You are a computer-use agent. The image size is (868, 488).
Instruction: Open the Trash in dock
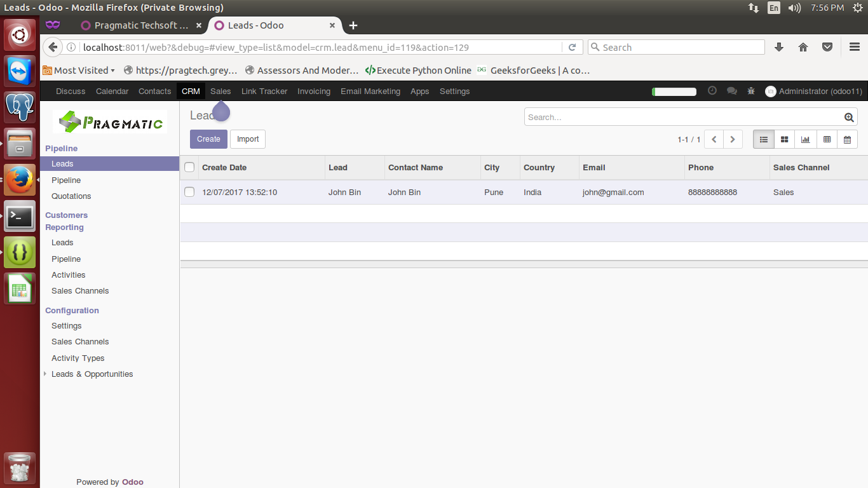[x=20, y=468]
